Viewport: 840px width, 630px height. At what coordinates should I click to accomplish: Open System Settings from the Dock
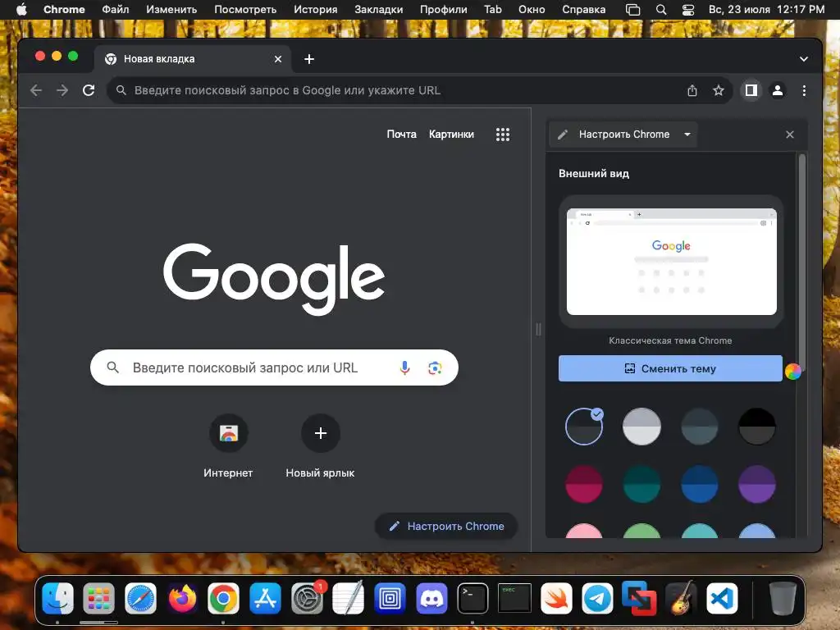(x=307, y=598)
